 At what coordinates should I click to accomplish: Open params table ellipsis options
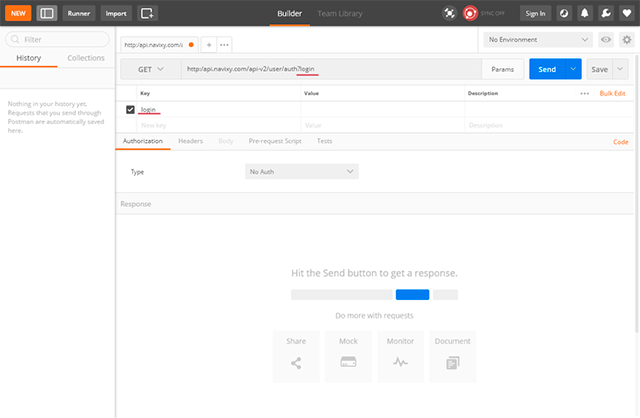click(x=584, y=93)
